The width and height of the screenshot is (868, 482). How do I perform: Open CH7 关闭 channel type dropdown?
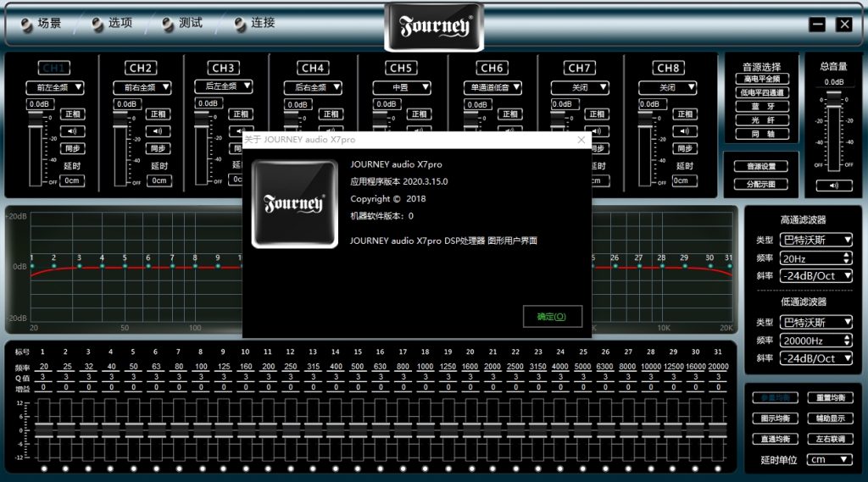point(580,87)
